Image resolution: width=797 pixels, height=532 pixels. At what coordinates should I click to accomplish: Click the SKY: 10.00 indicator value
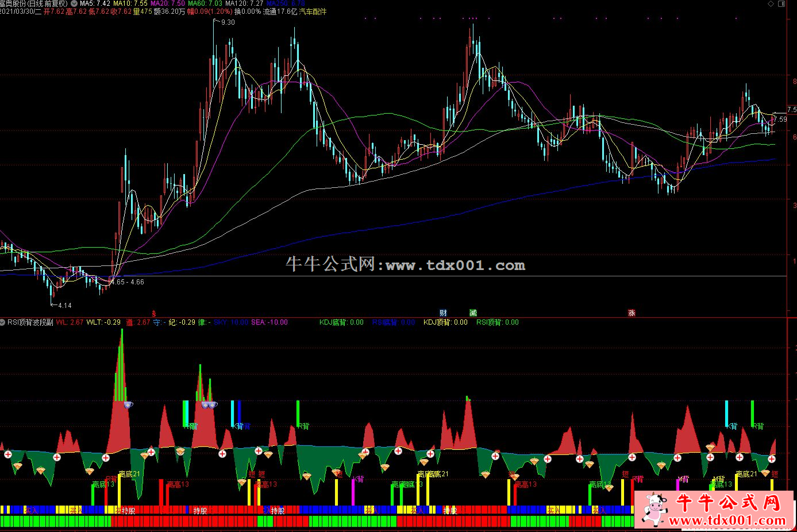pos(231,322)
